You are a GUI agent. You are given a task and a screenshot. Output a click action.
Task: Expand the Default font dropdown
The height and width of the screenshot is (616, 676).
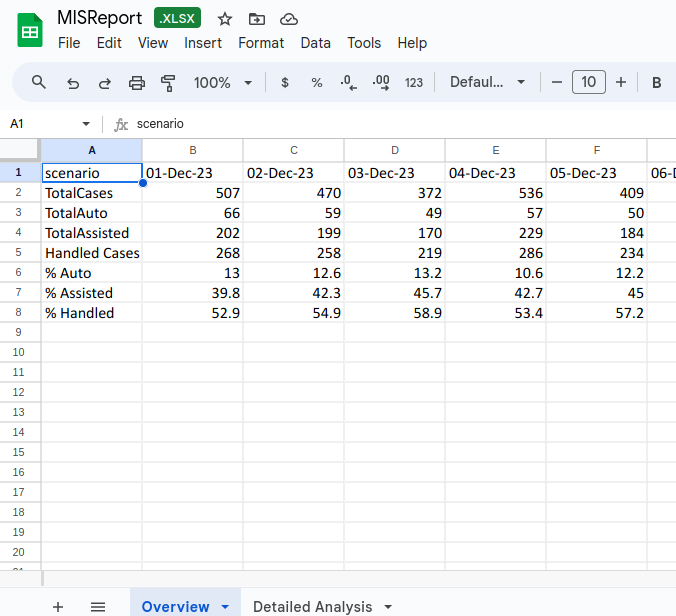point(487,83)
